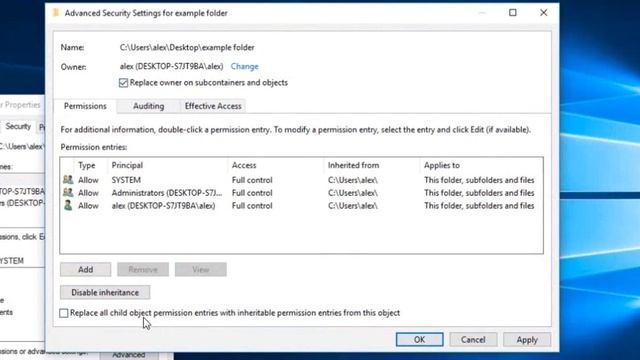The image size is (640, 360).
Task: Click C:\Users\alex\ in the alex row
Action: click(x=353, y=206)
